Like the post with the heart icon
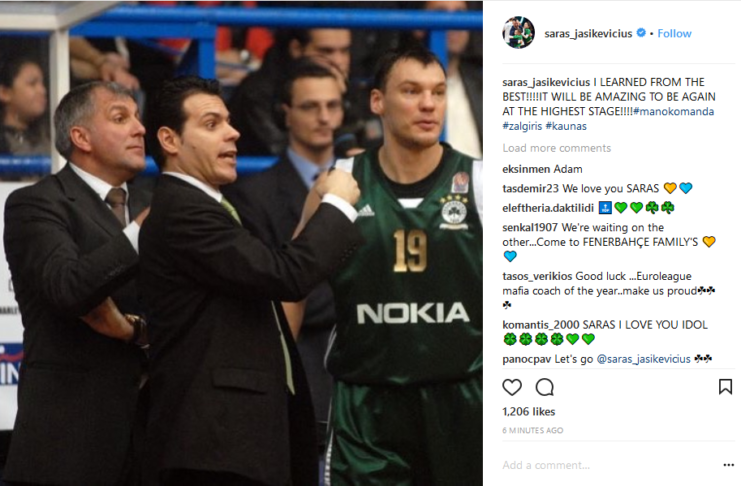 (x=512, y=387)
